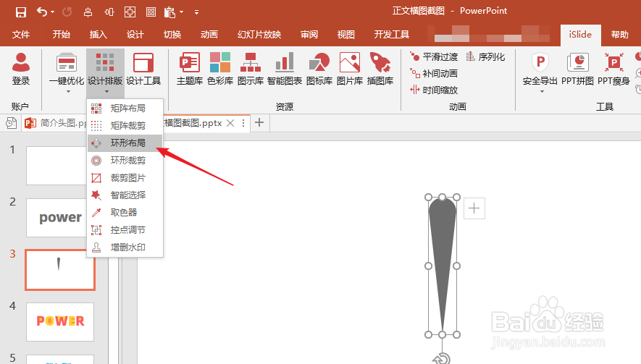
Task: Open the 色彩库 color library
Action: [x=220, y=69]
